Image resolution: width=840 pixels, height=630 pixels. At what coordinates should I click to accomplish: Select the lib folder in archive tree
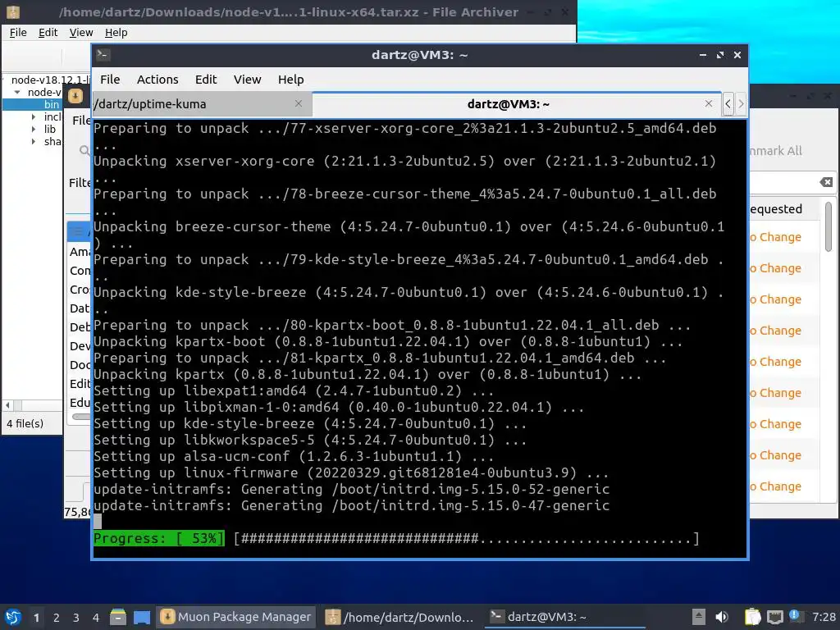(x=50, y=129)
